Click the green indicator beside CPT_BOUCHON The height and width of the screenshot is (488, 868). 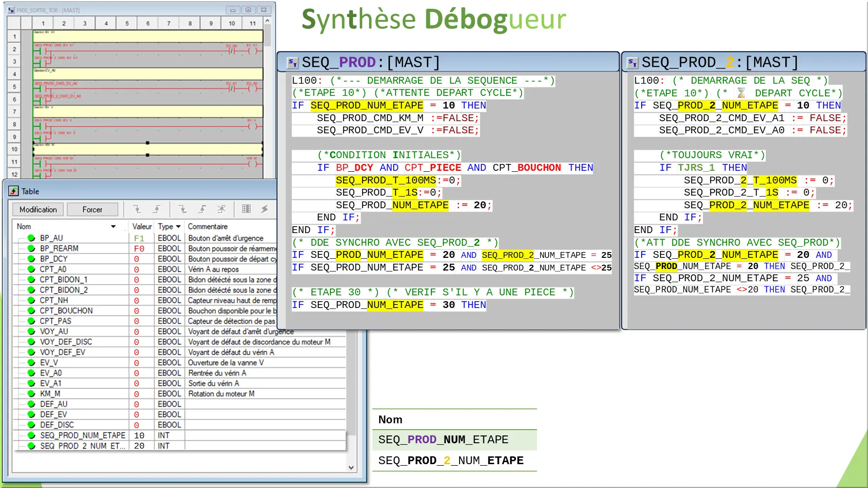[30, 310]
